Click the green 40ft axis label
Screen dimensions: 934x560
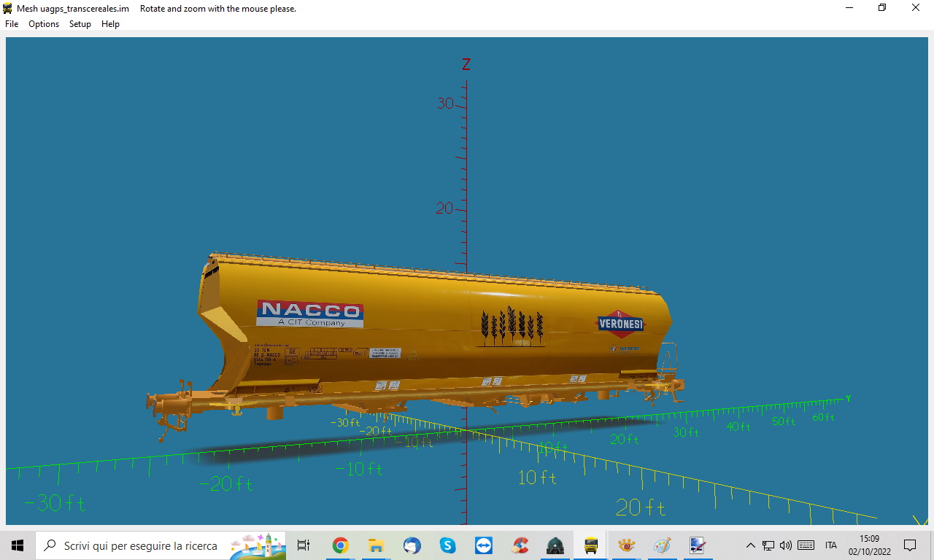(738, 427)
